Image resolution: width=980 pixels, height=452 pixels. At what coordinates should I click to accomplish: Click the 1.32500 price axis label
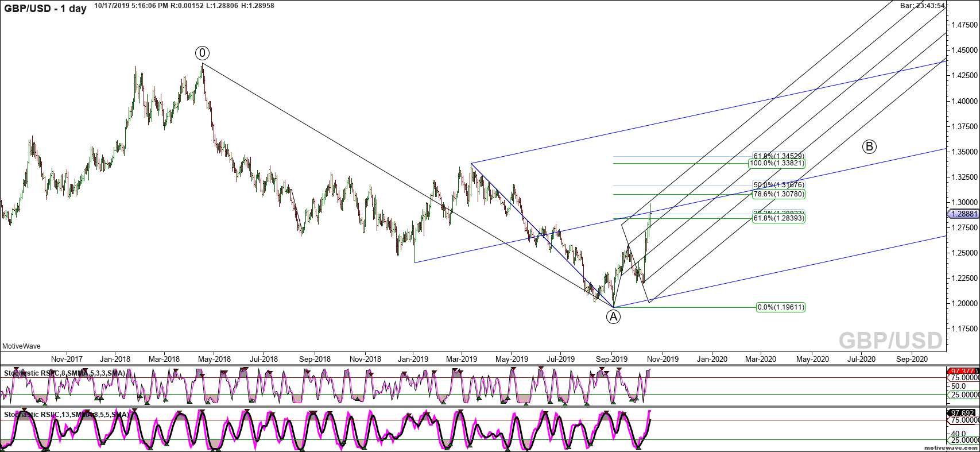(x=964, y=177)
